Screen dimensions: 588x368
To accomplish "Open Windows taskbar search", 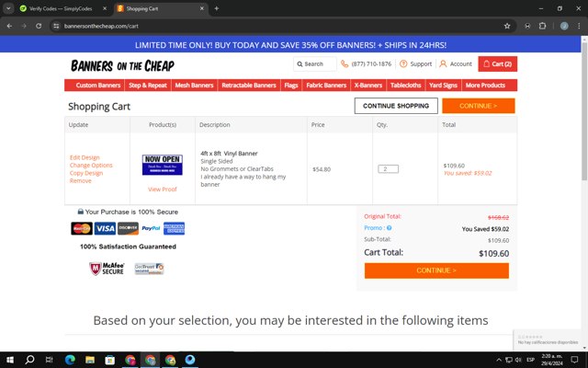I will (x=29, y=360).
